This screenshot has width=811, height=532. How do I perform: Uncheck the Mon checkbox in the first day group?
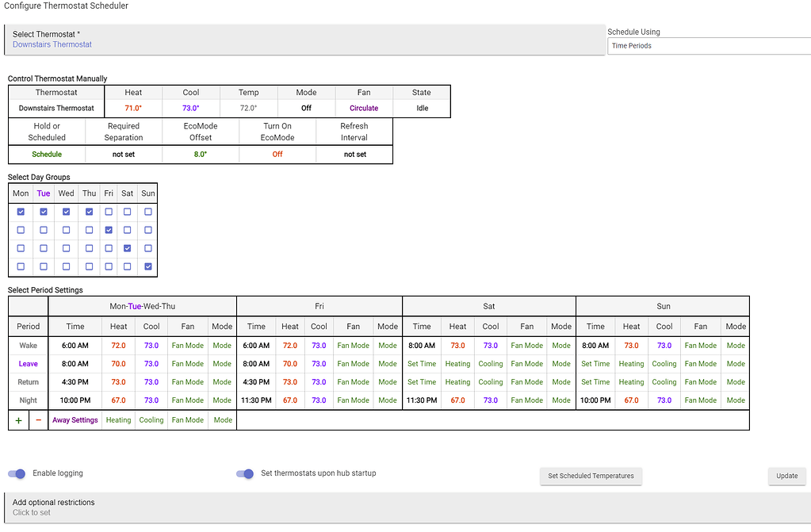click(20, 212)
